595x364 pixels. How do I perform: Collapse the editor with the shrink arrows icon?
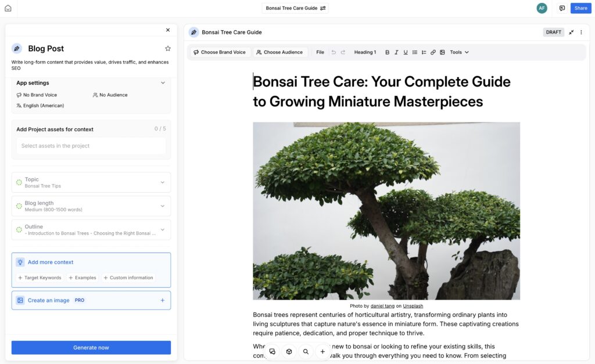[571, 33]
